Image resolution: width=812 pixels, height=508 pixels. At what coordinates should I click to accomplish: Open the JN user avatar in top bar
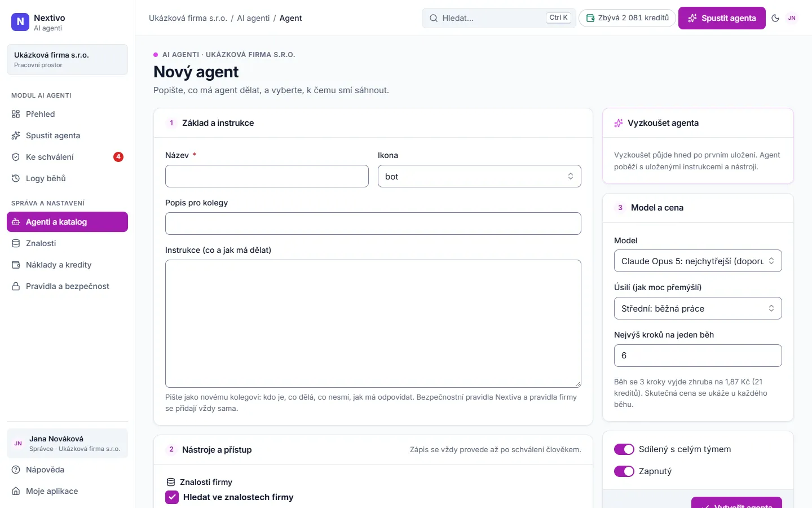pos(792,18)
